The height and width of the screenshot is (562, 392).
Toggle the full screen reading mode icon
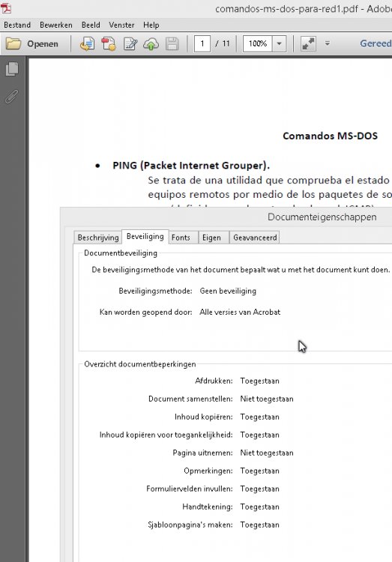point(308,43)
